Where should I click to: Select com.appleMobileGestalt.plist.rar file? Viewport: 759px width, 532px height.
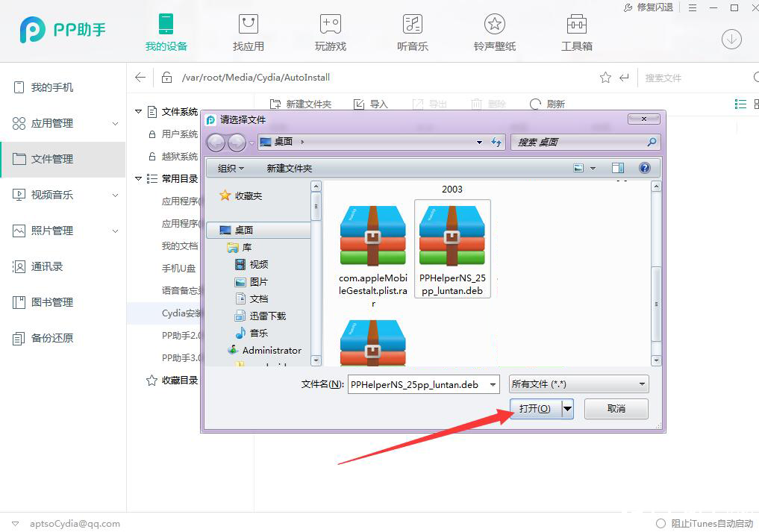(372, 257)
